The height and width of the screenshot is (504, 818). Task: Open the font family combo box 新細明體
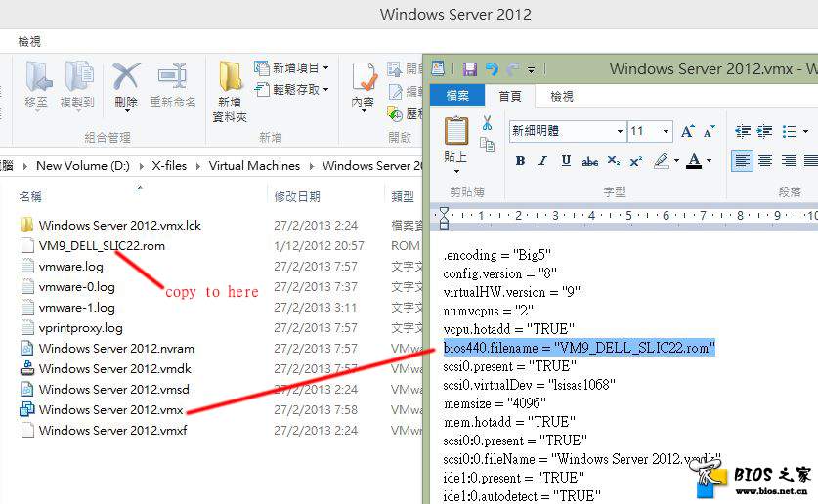coord(567,131)
